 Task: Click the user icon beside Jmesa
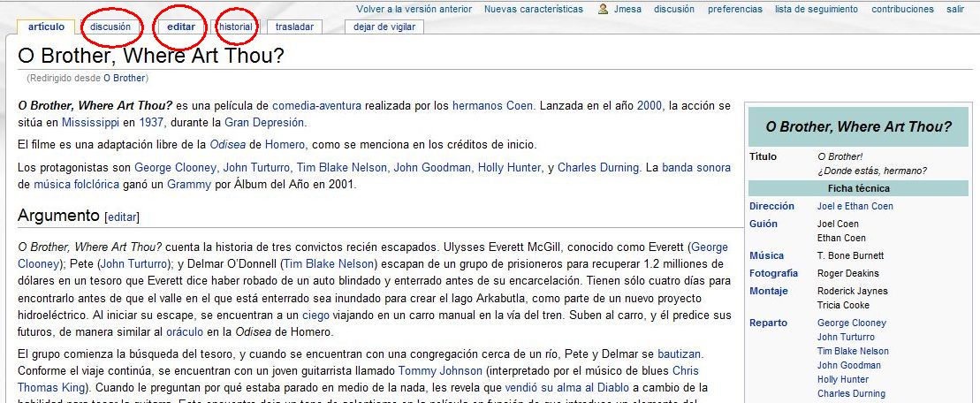pyautogui.click(x=604, y=10)
